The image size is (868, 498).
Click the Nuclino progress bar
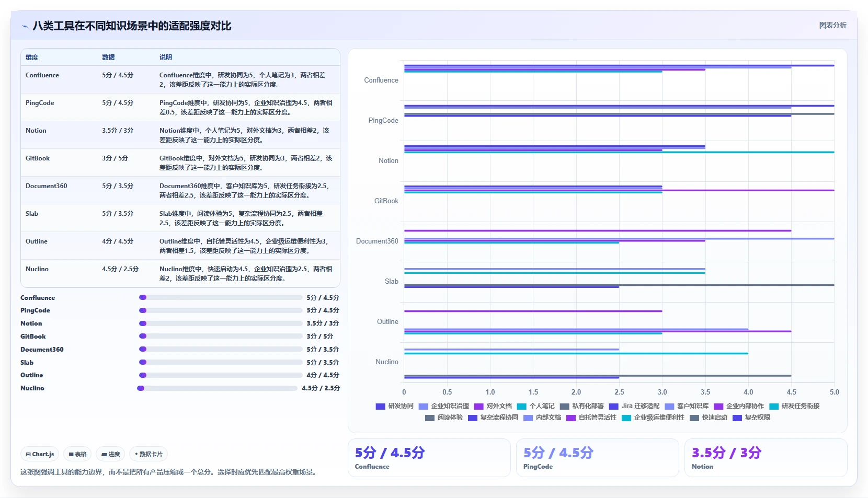coord(217,388)
